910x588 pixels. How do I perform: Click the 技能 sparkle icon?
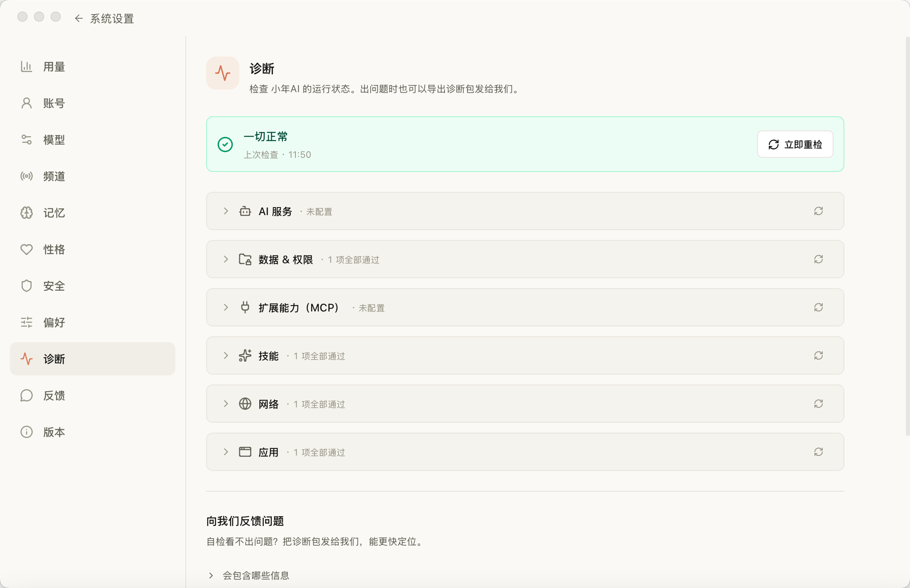[245, 355]
